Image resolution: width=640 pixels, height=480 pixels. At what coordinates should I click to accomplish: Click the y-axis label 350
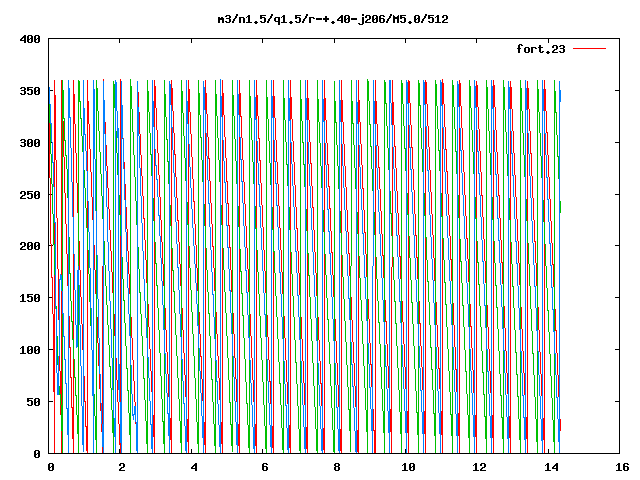(x=30, y=91)
